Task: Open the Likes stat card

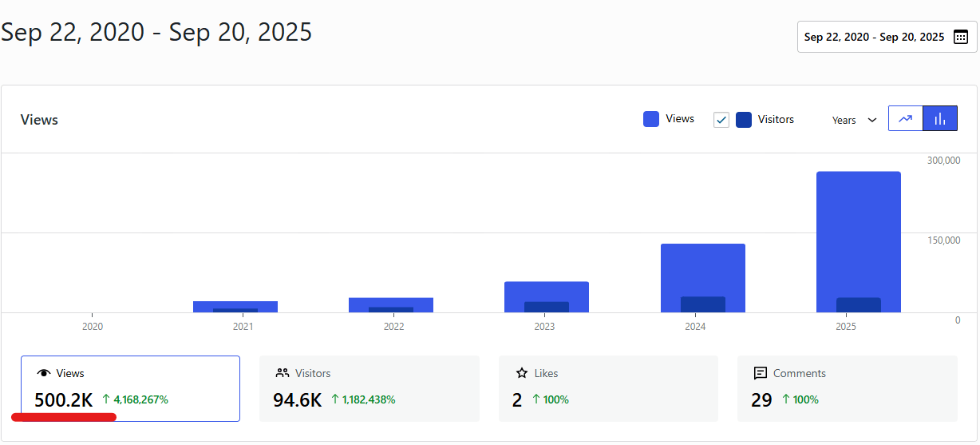Action: click(x=607, y=388)
